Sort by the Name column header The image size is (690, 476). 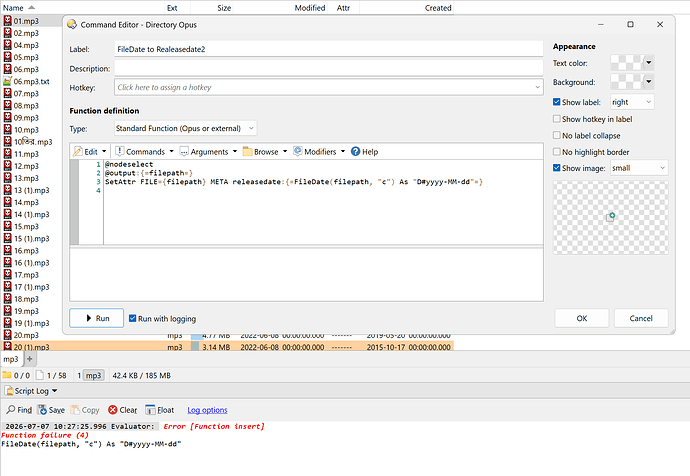click(x=82, y=7)
